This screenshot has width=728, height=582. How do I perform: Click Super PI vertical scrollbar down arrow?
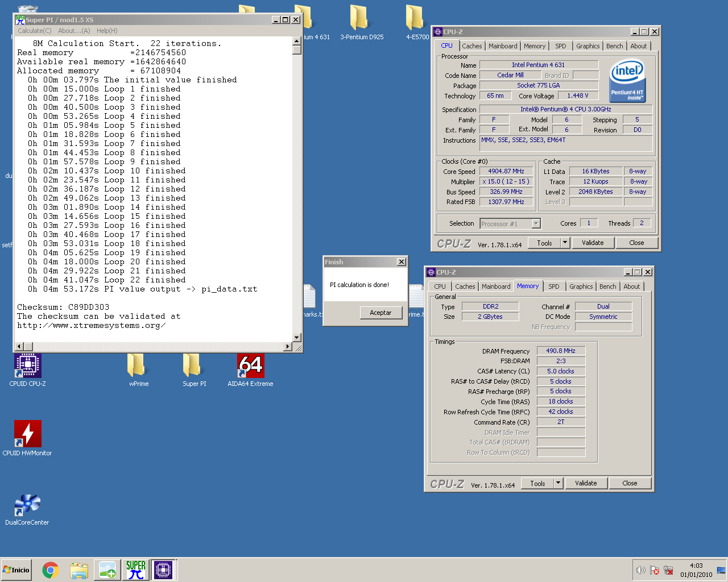pos(296,338)
